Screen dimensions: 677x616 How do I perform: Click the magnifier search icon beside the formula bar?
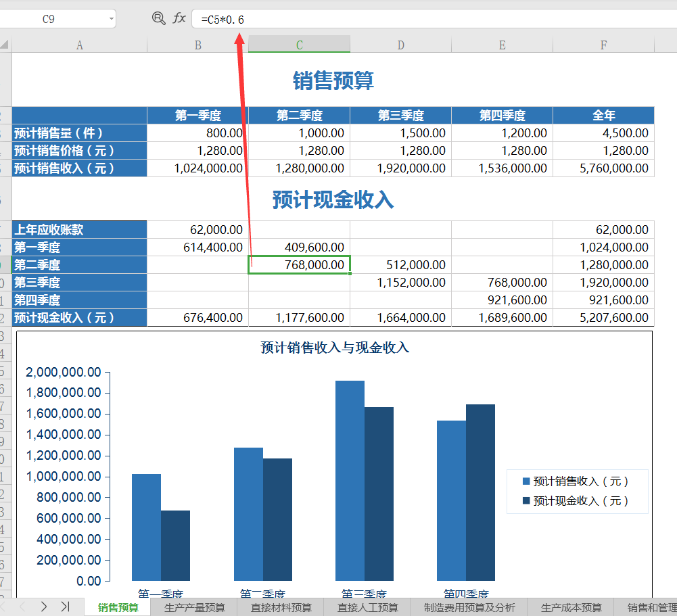click(158, 19)
